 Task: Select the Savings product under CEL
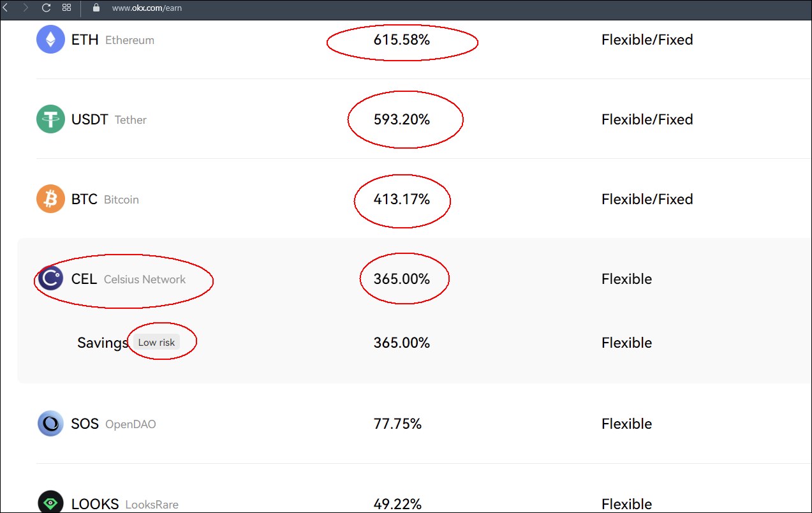point(103,343)
